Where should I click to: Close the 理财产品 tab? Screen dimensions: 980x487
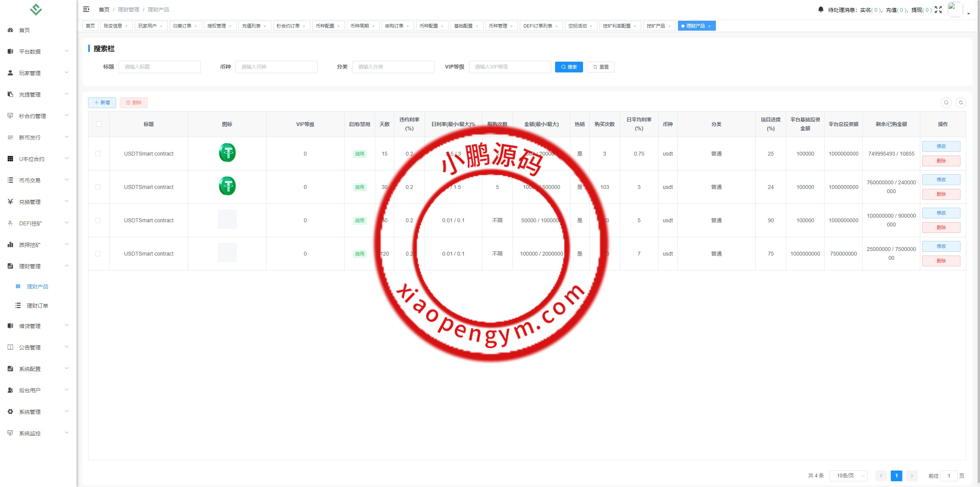pos(709,26)
